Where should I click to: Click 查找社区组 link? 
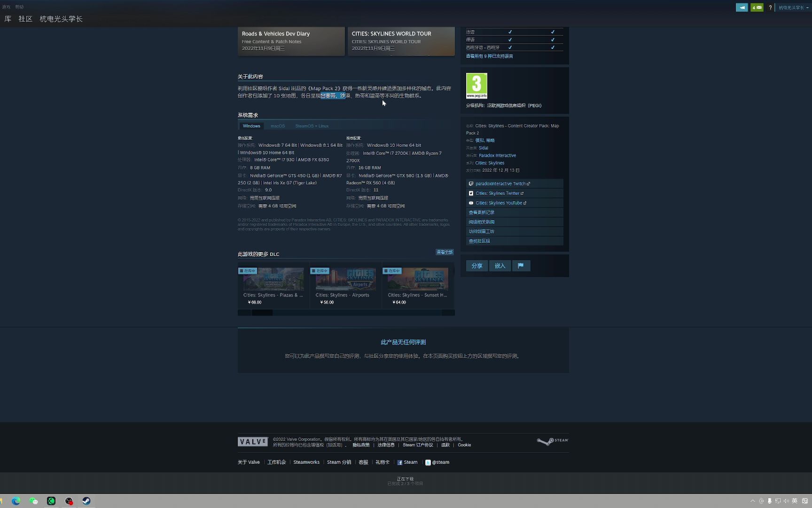click(515, 241)
